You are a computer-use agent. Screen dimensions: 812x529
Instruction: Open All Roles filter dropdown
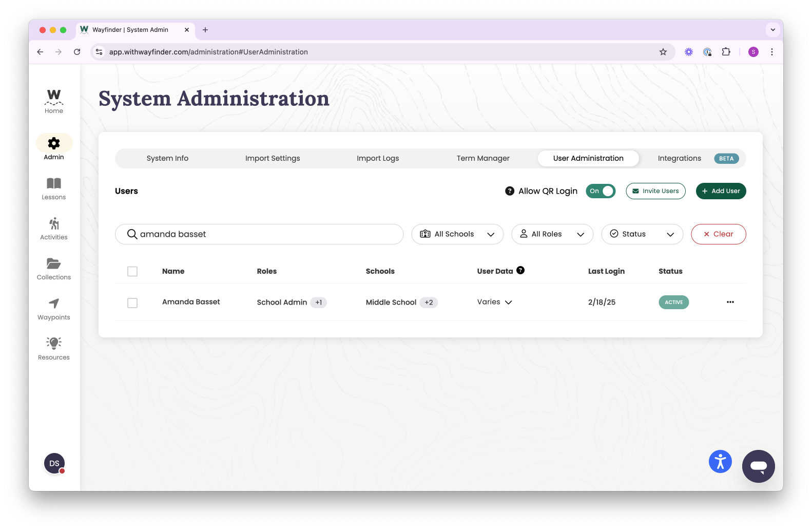pos(552,234)
